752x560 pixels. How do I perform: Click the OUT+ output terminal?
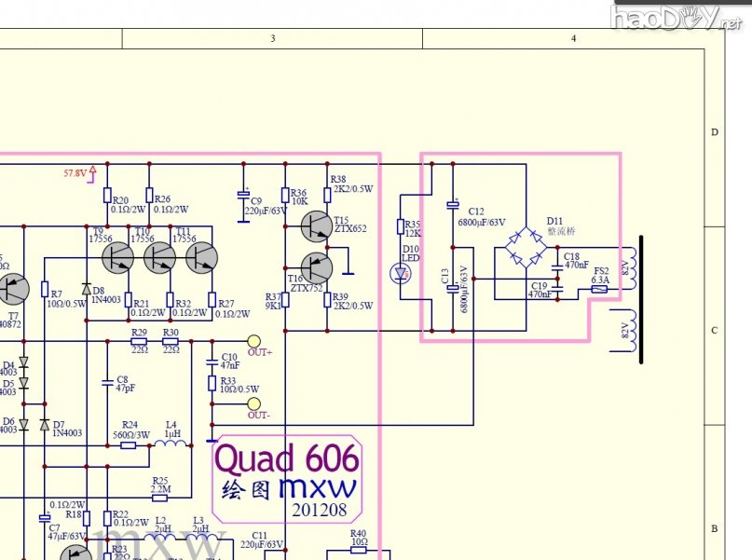(x=253, y=342)
